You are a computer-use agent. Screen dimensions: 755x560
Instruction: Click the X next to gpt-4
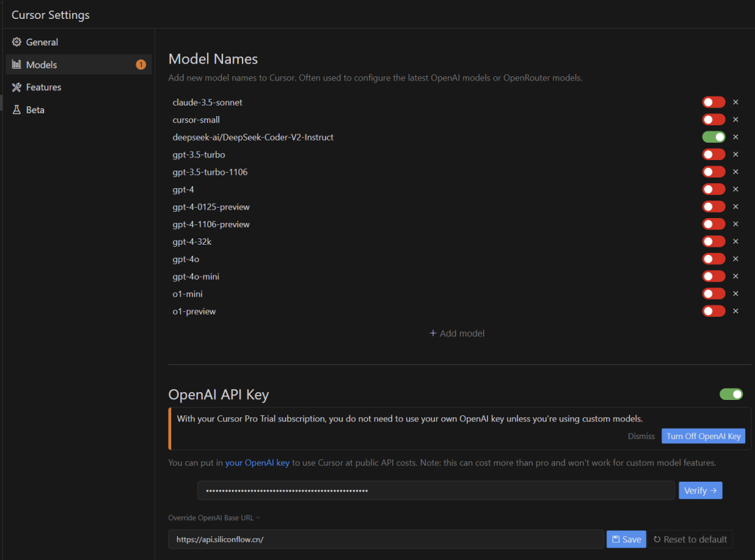coord(735,189)
